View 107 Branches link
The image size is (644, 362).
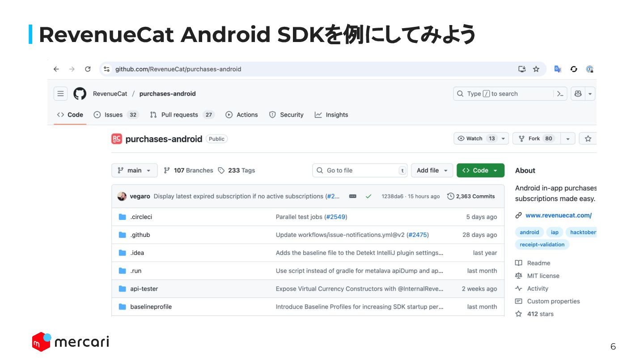click(x=188, y=170)
